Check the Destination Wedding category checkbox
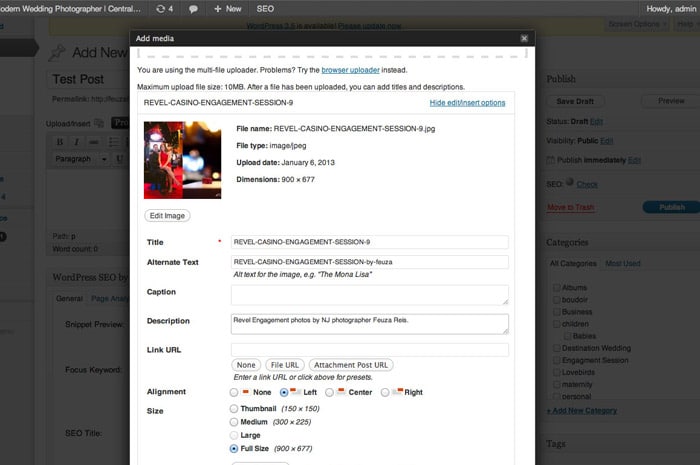The image size is (700, 465). tap(557, 348)
